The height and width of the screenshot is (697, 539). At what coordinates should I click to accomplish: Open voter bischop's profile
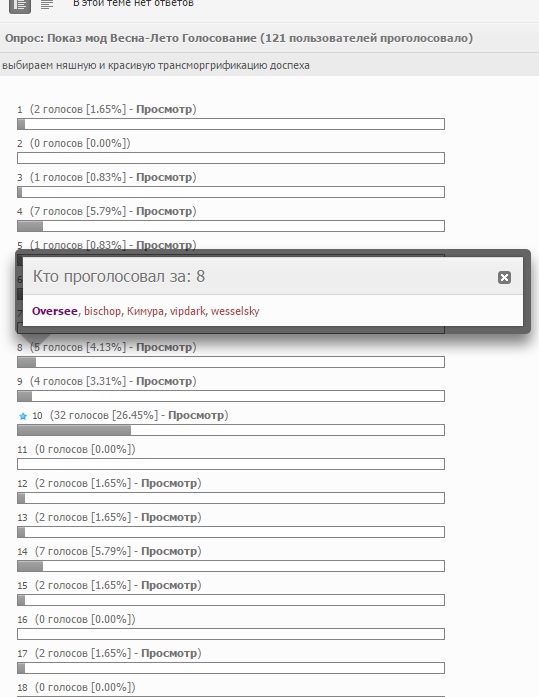(x=102, y=311)
